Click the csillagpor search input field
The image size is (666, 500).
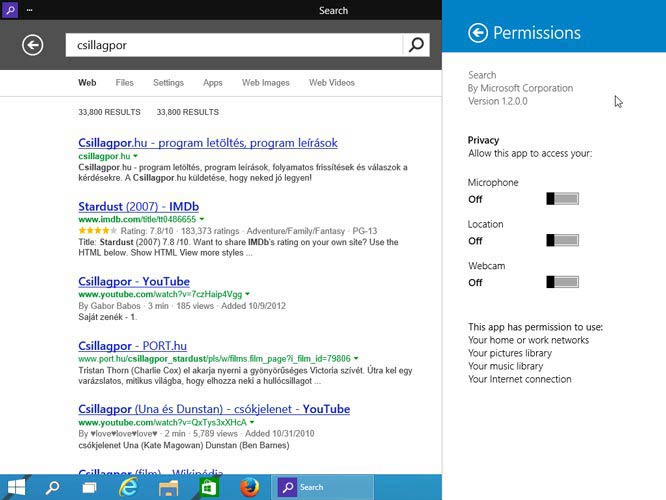[x=234, y=45]
